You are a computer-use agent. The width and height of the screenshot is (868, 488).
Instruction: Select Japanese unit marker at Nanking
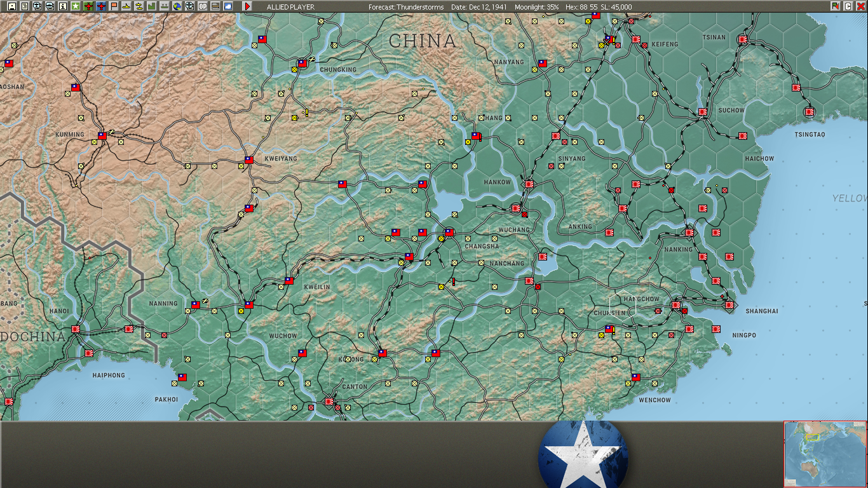[689, 233]
